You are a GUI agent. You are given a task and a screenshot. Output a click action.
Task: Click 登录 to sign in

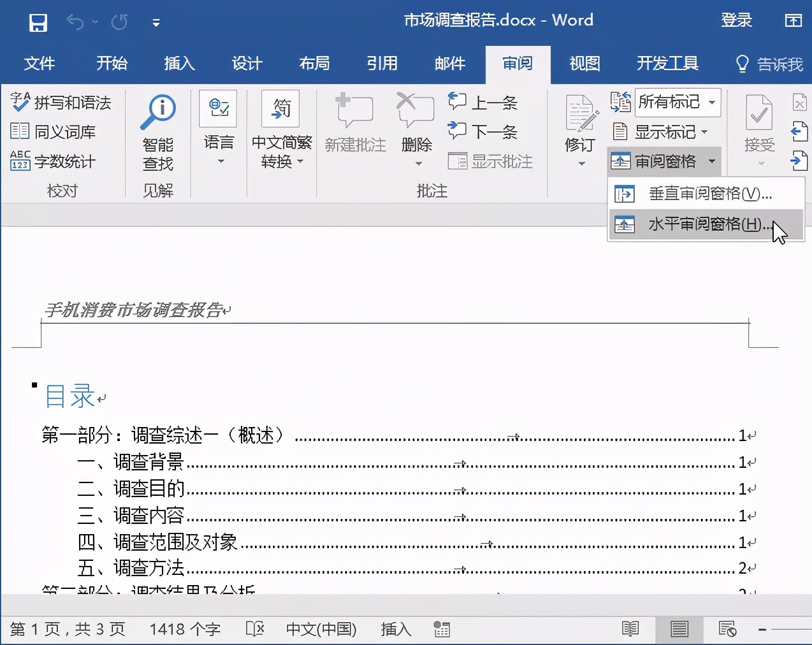pos(737,20)
